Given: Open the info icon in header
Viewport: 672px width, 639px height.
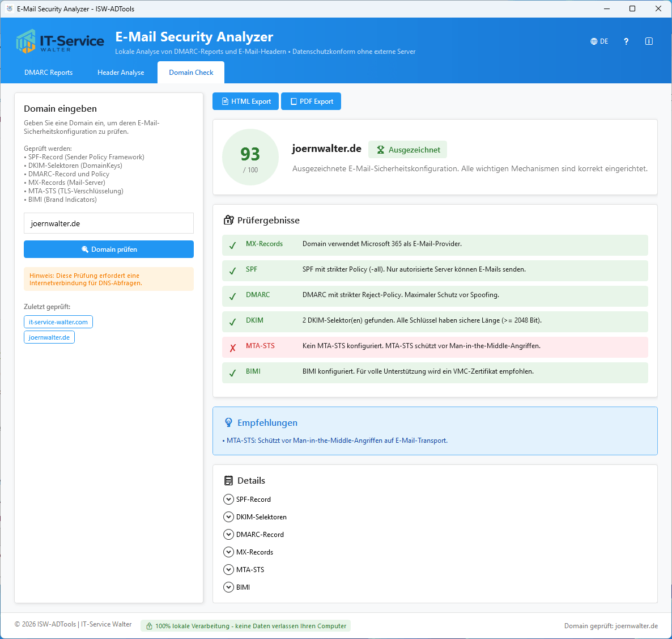Looking at the screenshot, I should point(649,41).
